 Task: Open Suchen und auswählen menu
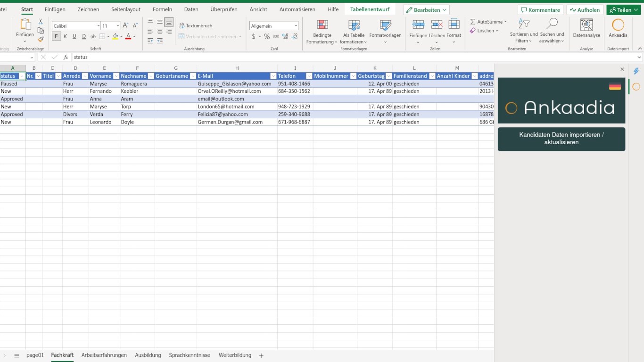(x=552, y=31)
